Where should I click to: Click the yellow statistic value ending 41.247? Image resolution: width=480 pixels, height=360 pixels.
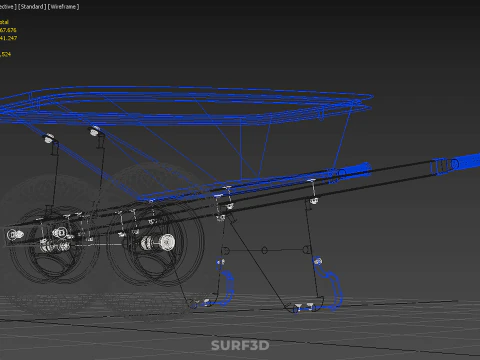8,38
